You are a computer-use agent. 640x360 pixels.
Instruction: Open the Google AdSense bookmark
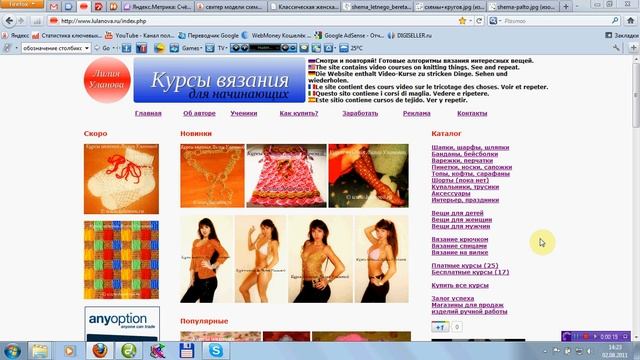click(349, 36)
